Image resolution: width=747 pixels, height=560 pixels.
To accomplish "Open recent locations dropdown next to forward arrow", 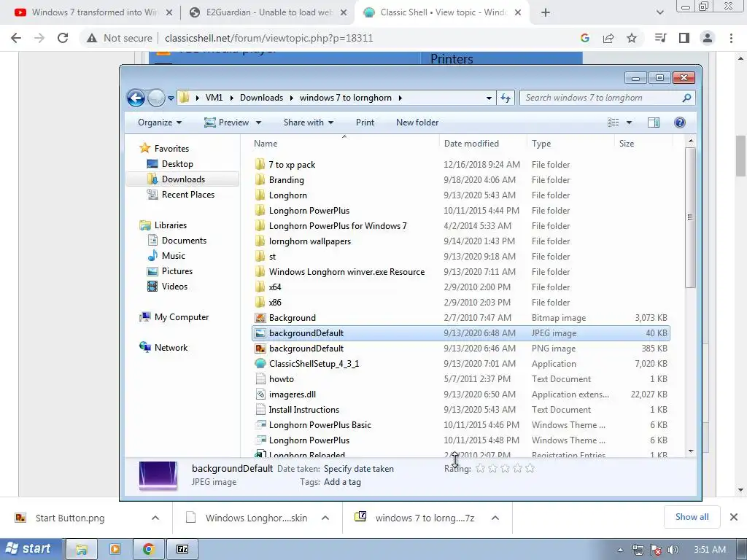I will 171,98.
